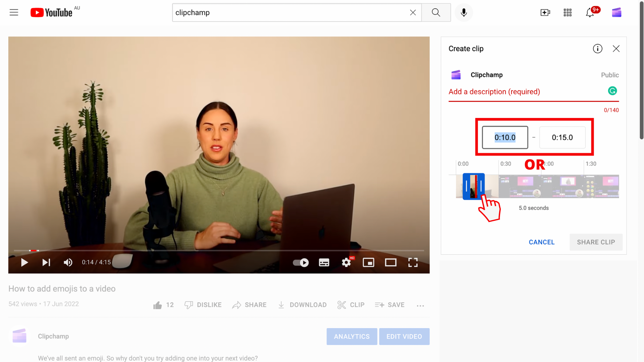The height and width of the screenshot is (362, 644).
Task: Click the 0:15.0 end time field
Action: point(562,137)
